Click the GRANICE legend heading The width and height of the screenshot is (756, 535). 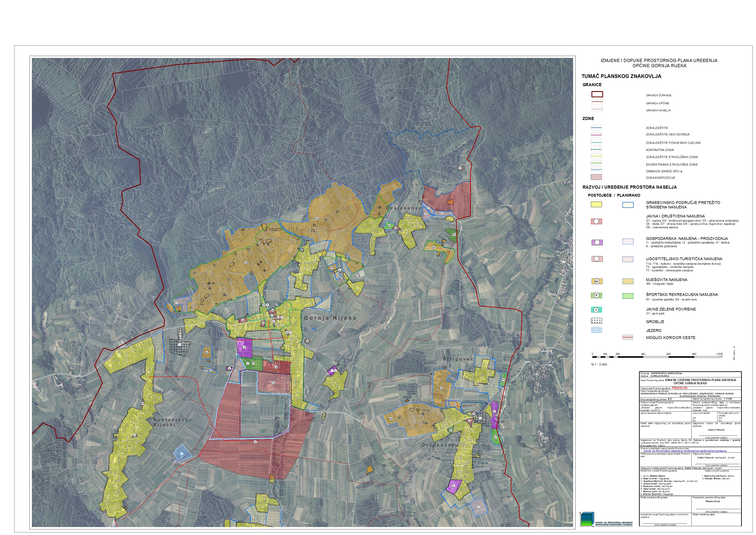click(x=592, y=85)
